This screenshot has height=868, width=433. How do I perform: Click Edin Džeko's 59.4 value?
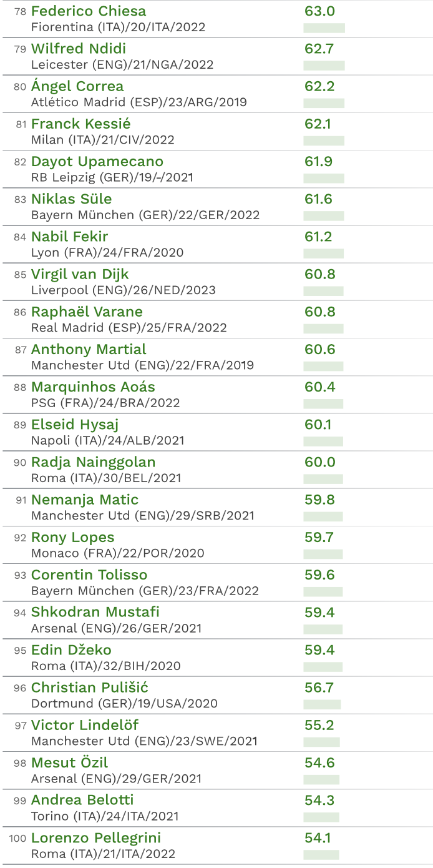(x=319, y=650)
